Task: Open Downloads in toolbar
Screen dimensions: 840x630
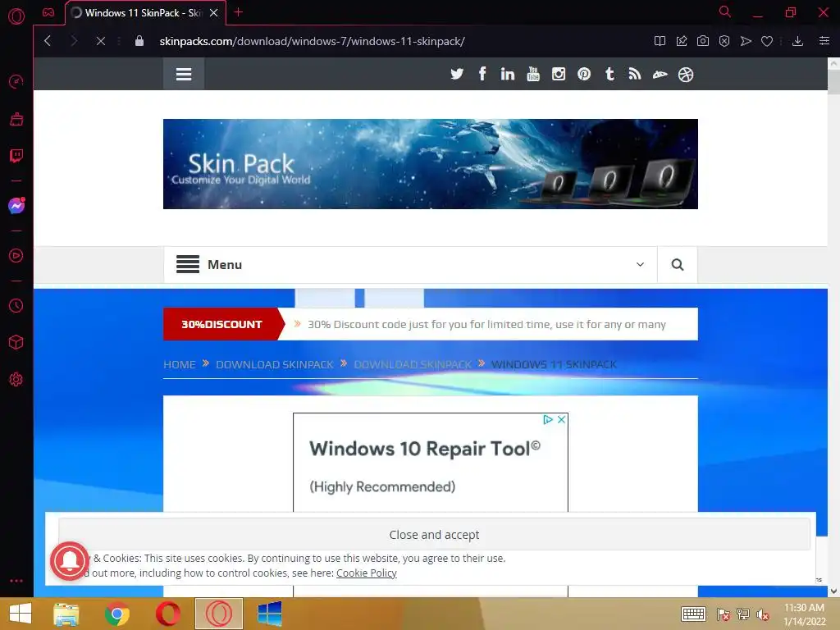Action: coord(797,41)
